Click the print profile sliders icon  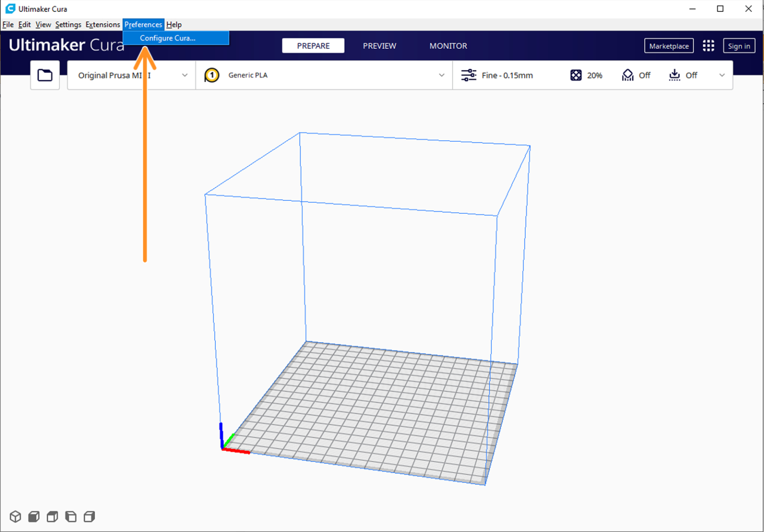coord(469,75)
